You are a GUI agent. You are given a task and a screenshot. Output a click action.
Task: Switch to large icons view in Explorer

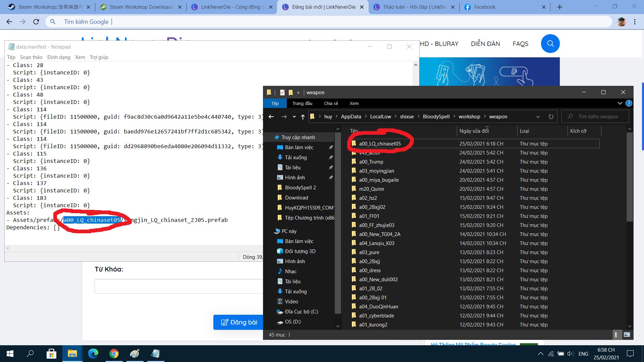tap(627, 335)
